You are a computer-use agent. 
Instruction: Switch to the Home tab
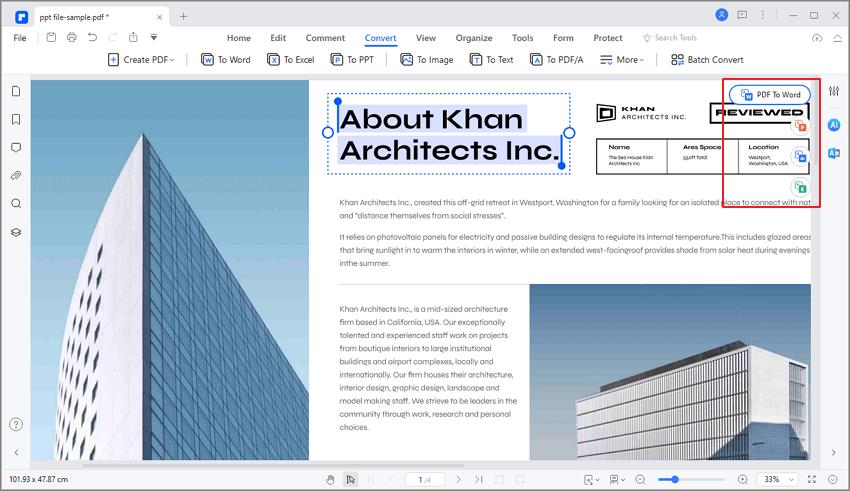[239, 38]
